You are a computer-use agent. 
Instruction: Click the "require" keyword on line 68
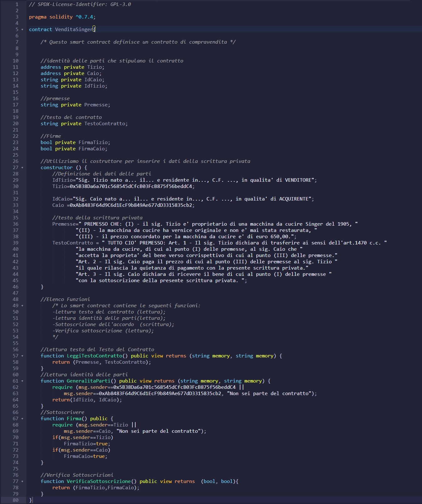pyautogui.click(x=62, y=425)
